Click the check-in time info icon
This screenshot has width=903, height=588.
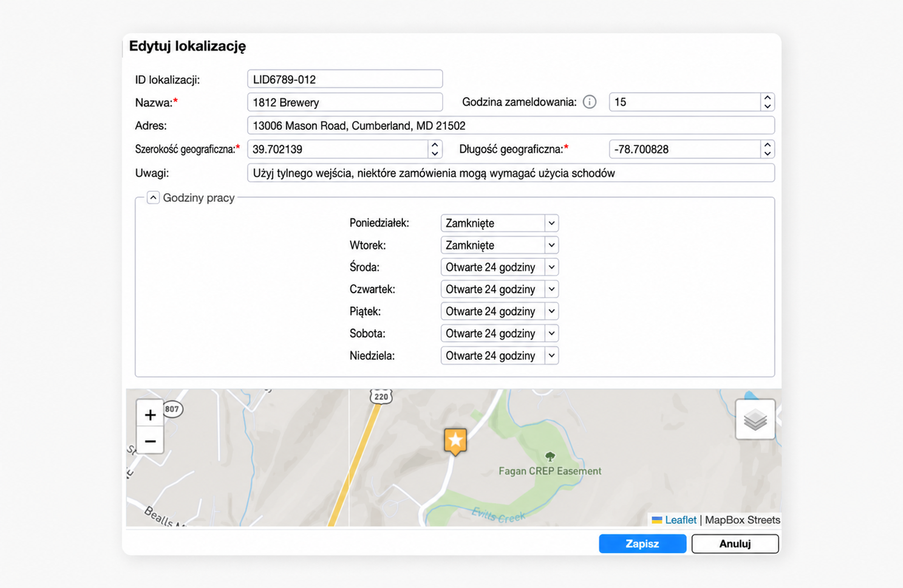point(589,102)
